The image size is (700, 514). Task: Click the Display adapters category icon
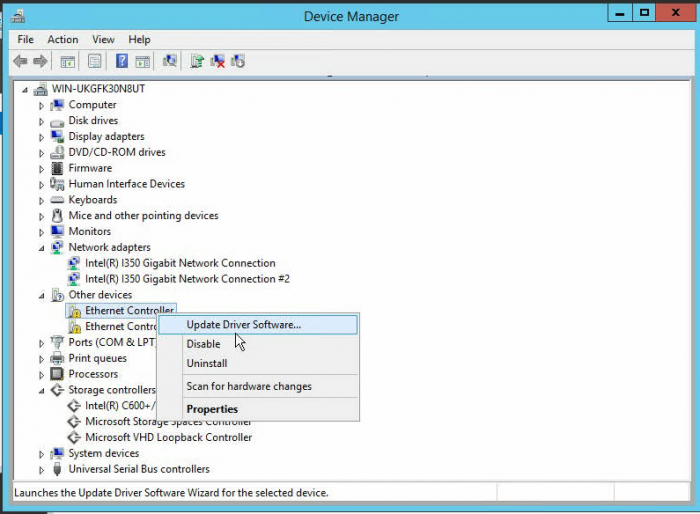click(x=57, y=137)
